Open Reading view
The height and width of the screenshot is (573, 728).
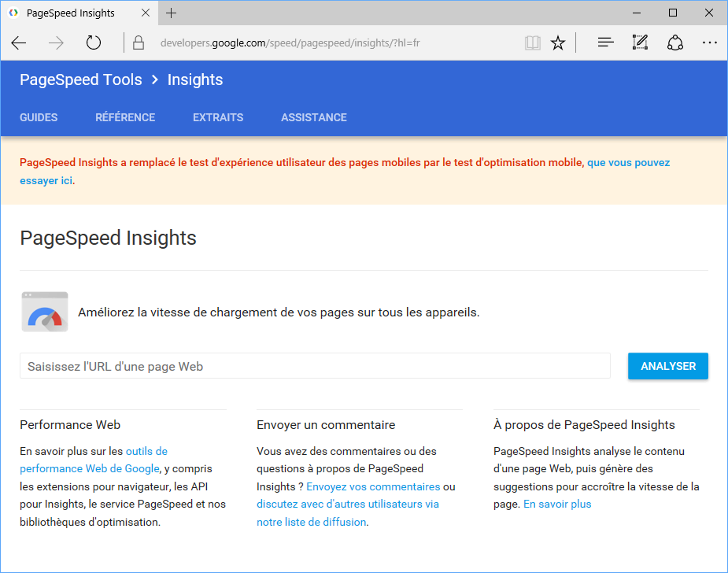[x=532, y=43]
